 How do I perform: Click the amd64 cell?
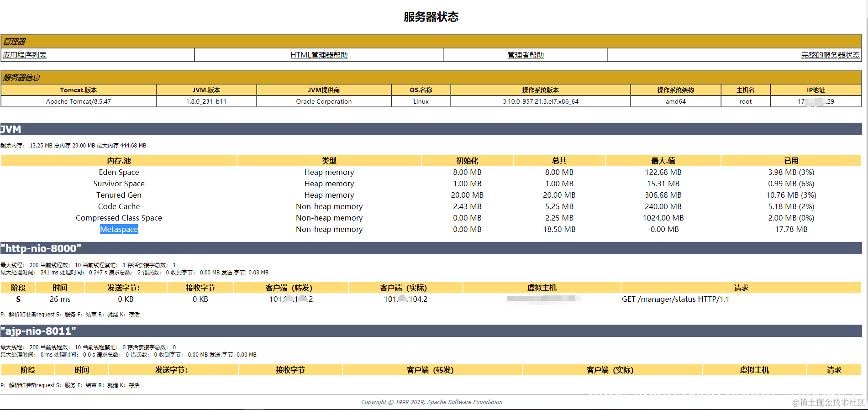click(x=676, y=101)
